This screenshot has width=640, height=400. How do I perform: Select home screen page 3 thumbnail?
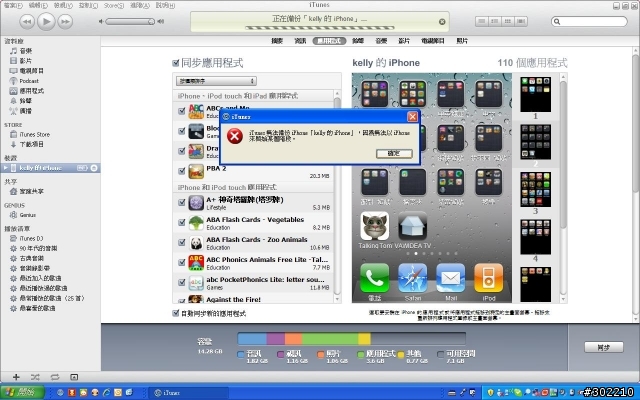536,189
